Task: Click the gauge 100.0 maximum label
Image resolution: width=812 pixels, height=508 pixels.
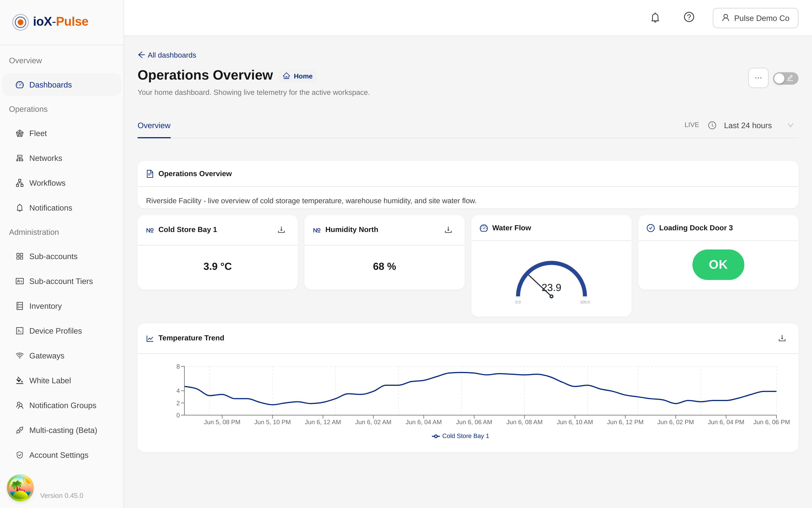Action: (585, 302)
